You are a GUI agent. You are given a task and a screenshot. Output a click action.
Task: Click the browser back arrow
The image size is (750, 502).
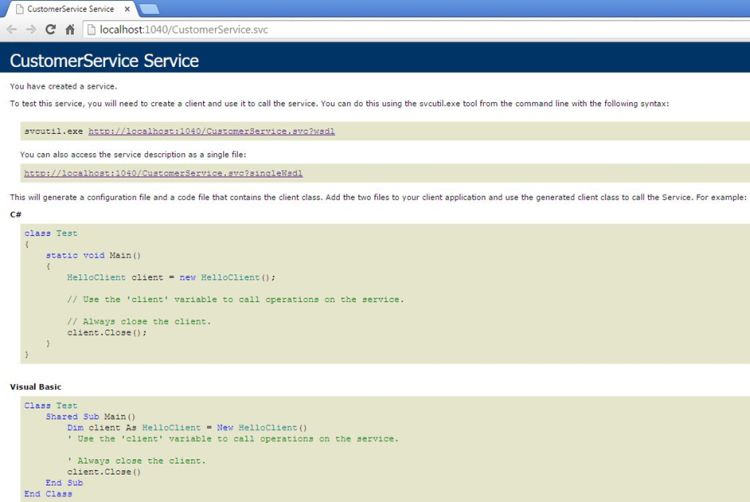click(12, 30)
